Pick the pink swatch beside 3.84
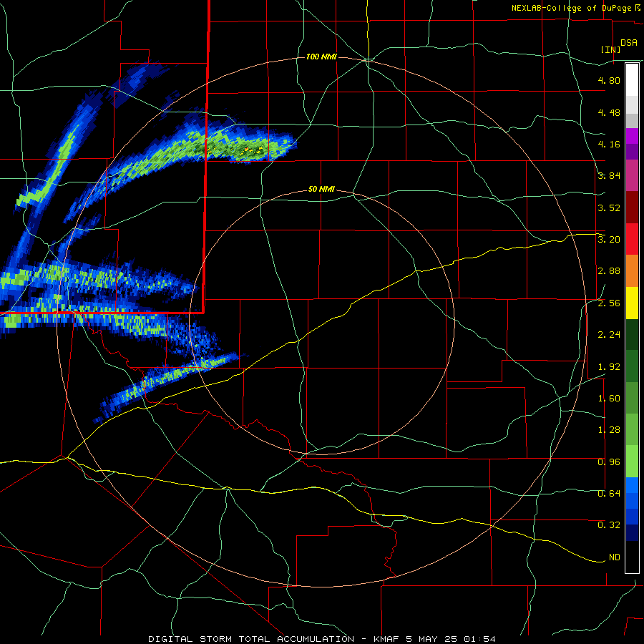This screenshot has width=644, height=644. click(x=632, y=175)
